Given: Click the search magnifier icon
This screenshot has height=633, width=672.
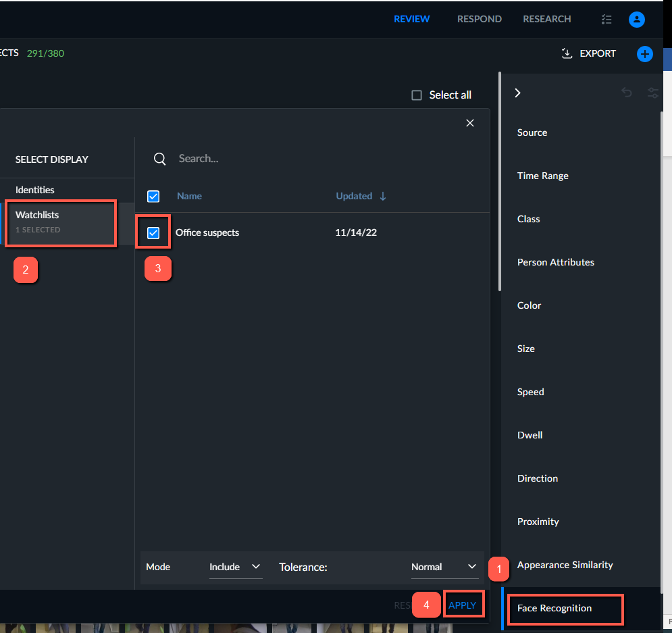Looking at the screenshot, I should click(x=160, y=159).
